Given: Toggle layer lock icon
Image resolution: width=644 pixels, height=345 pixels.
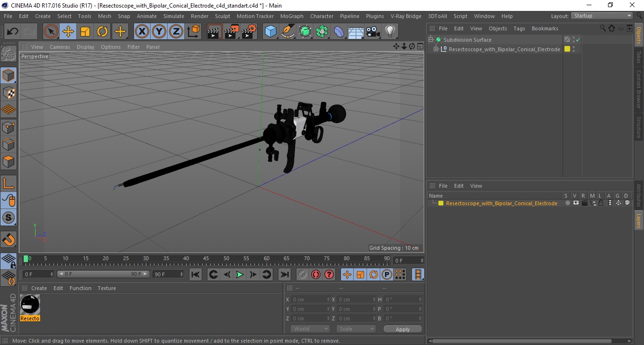Looking at the screenshot, I should 601,203.
